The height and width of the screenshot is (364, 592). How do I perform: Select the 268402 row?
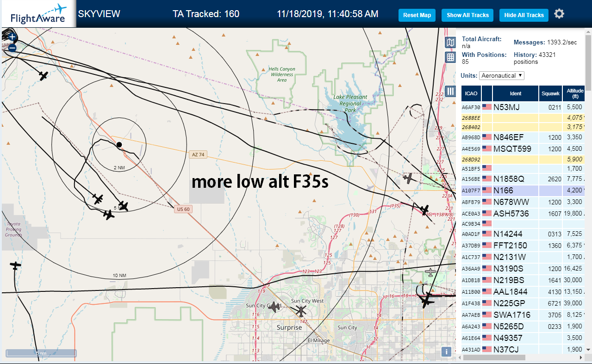tap(523, 127)
